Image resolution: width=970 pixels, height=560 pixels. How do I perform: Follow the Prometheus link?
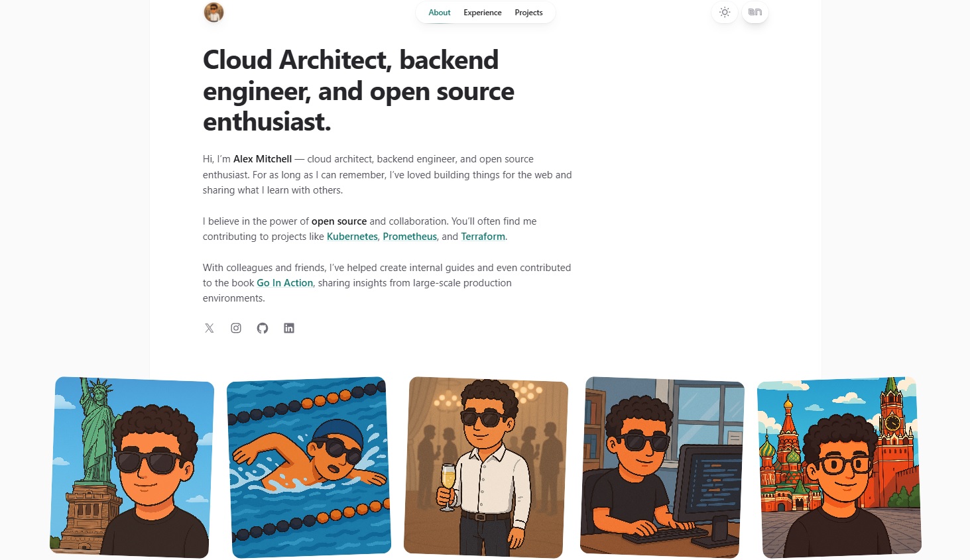pos(410,237)
